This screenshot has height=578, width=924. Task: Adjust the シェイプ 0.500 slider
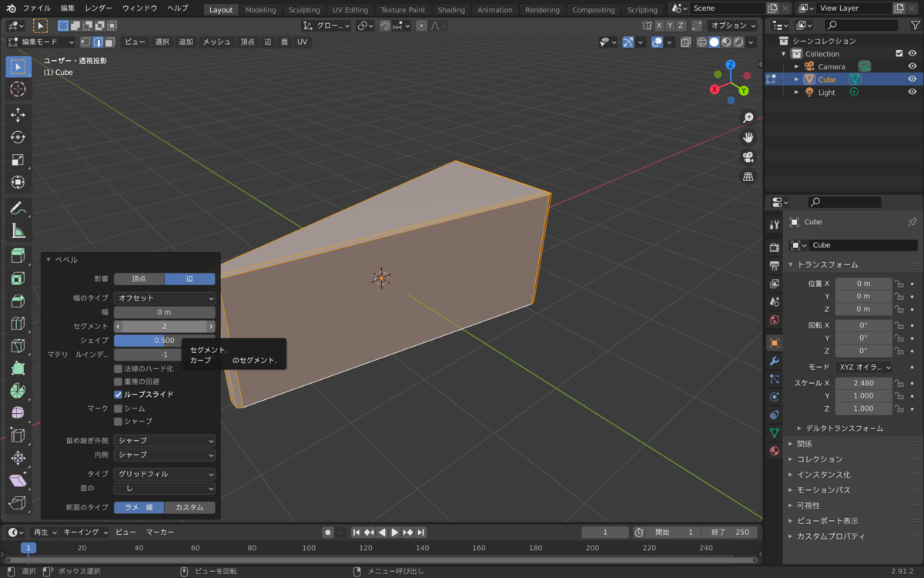(x=165, y=341)
